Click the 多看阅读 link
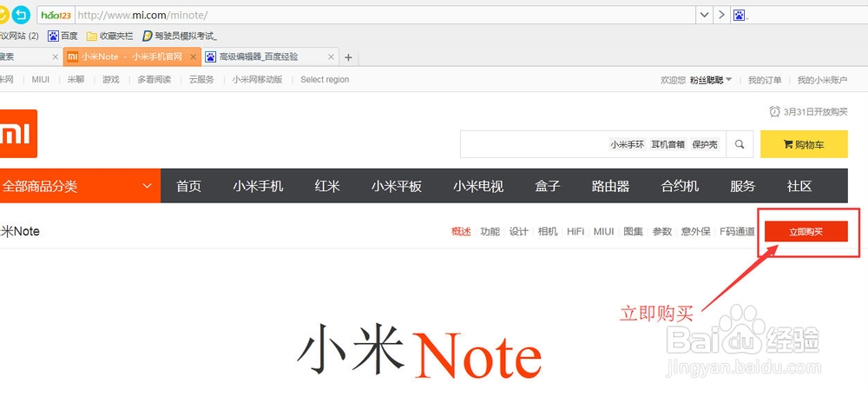This screenshot has width=868, height=397. point(155,80)
